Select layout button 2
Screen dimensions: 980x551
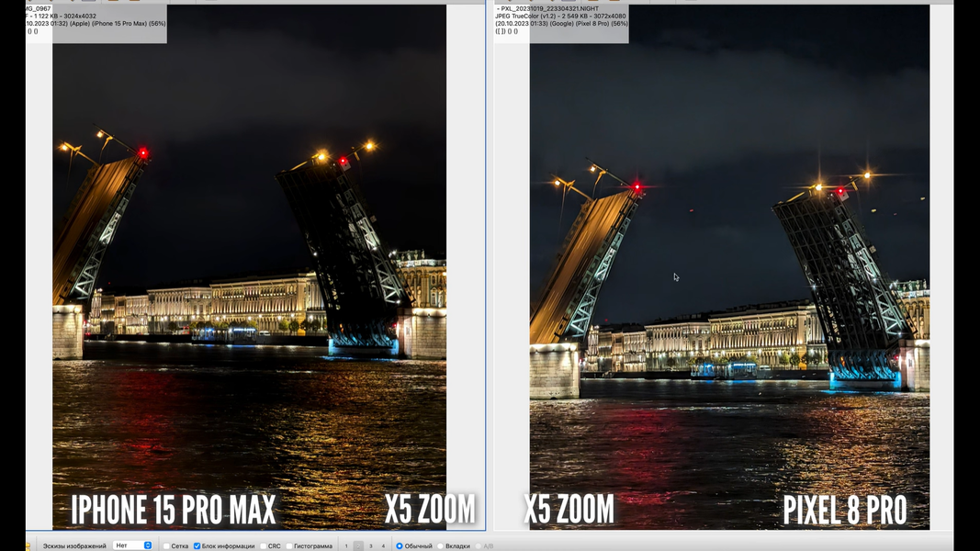[x=358, y=546]
